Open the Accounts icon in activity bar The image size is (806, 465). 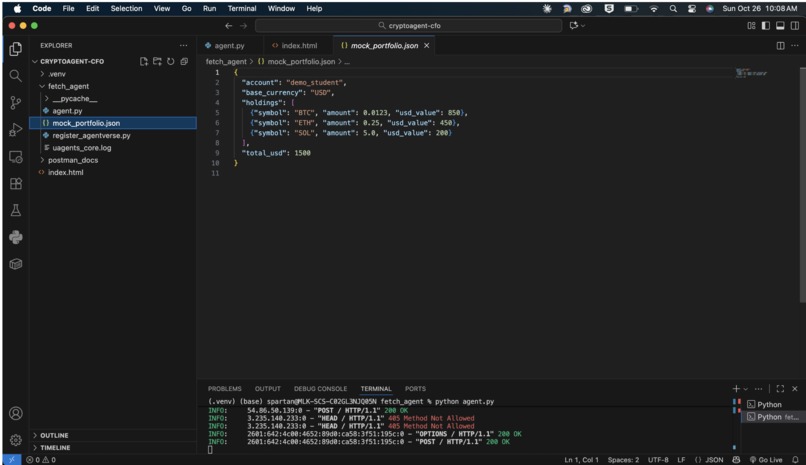(16, 413)
